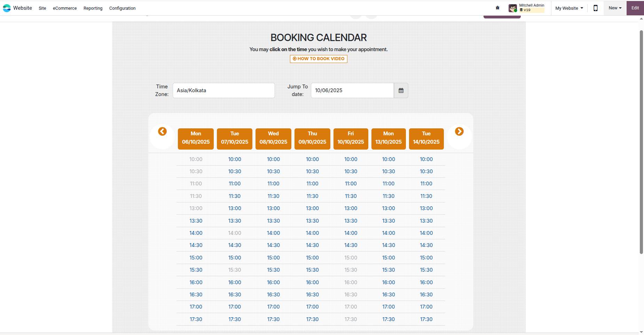644x335 pixels.
Task: Click the page vertical scrollbar
Action: [x=641, y=142]
